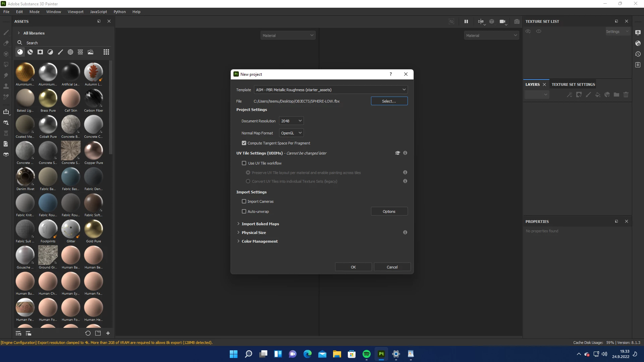Image resolution: width=644 pixels, height=362 pixels.
Task: Enable the Import Cameras checkbox
Action: pos(244,201)
